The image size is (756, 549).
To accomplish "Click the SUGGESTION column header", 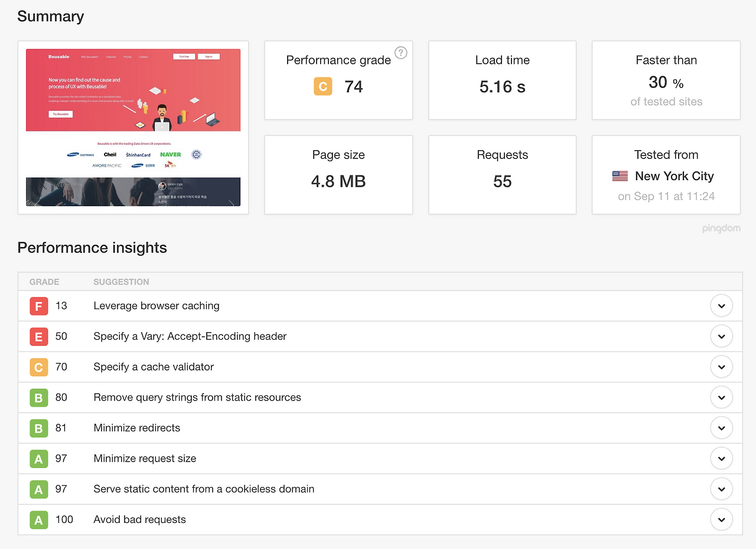I will coord(121,282).
